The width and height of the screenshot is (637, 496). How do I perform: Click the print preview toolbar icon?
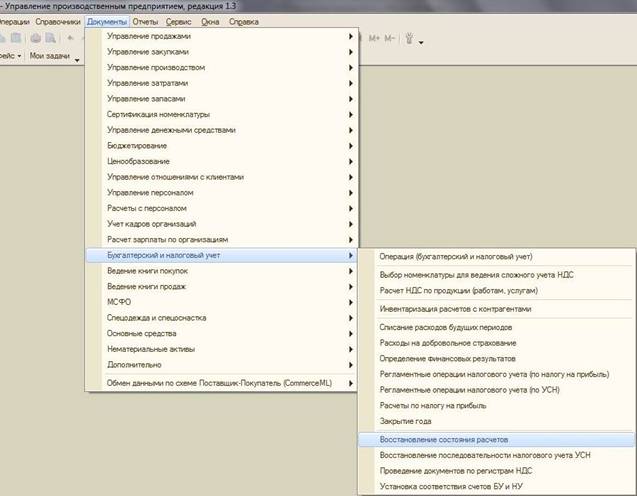(50, 38)
